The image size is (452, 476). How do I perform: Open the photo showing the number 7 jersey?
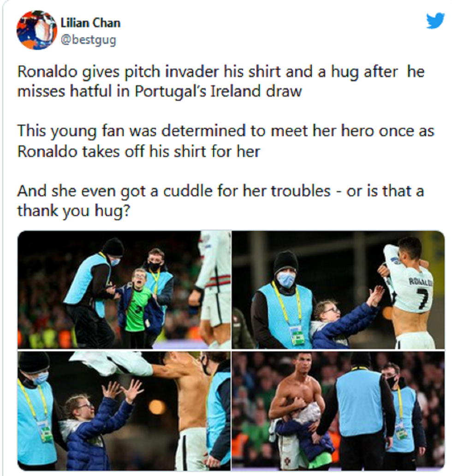(x=338, y=289)
